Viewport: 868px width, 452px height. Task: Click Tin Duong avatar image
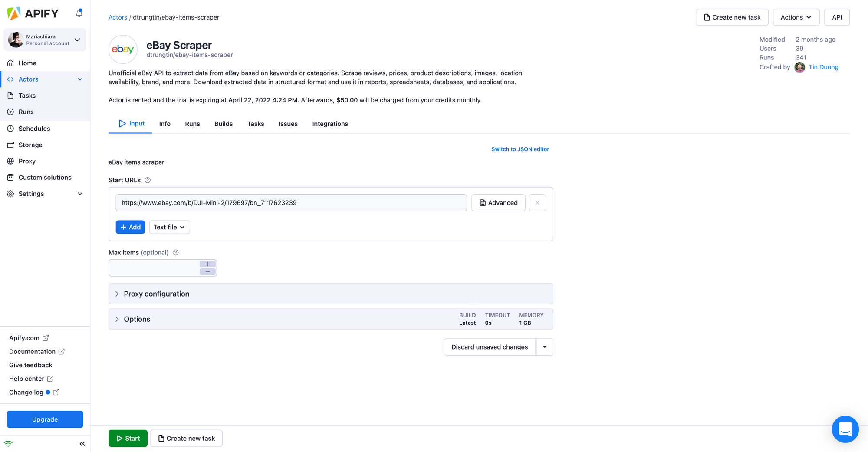point(799,67)
